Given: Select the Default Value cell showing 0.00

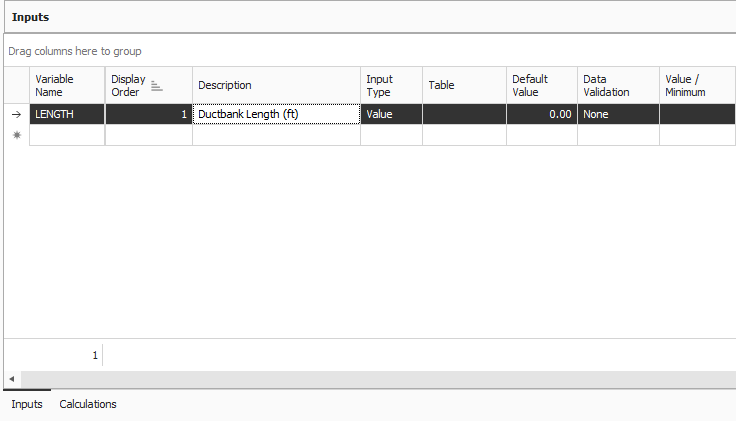Looking at the screenshot, I should [540, 114].
